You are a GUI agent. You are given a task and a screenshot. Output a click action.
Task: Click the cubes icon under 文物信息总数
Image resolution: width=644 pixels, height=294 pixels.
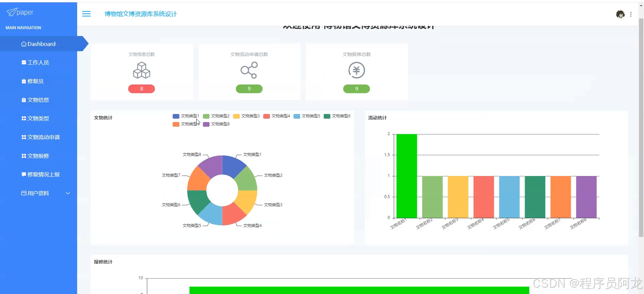coord(142,70)
